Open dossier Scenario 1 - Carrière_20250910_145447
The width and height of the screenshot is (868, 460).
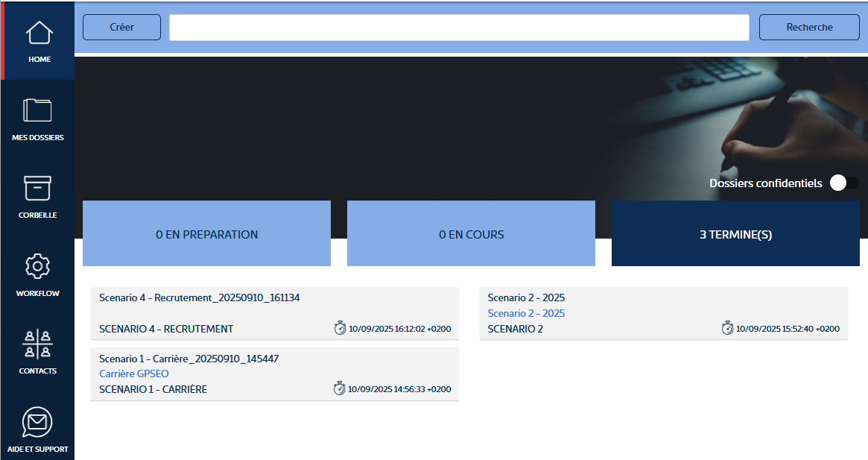pyautogui.click(x=189, y=359)
